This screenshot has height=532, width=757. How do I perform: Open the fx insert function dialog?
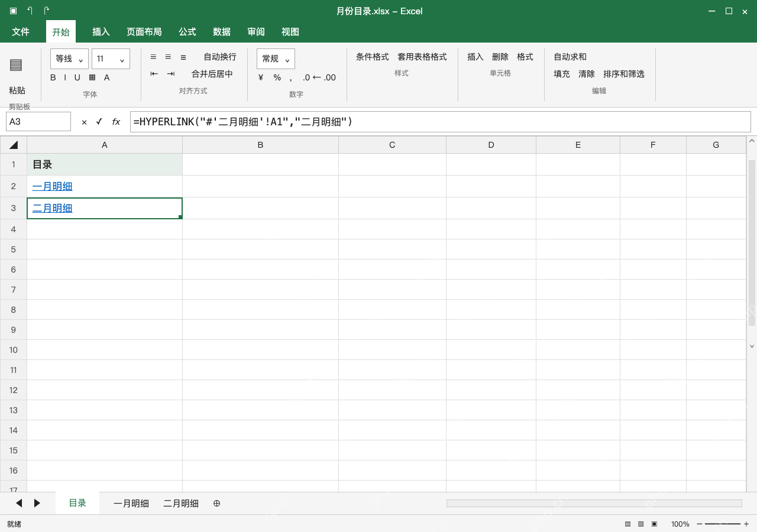[x=116, y=122]
